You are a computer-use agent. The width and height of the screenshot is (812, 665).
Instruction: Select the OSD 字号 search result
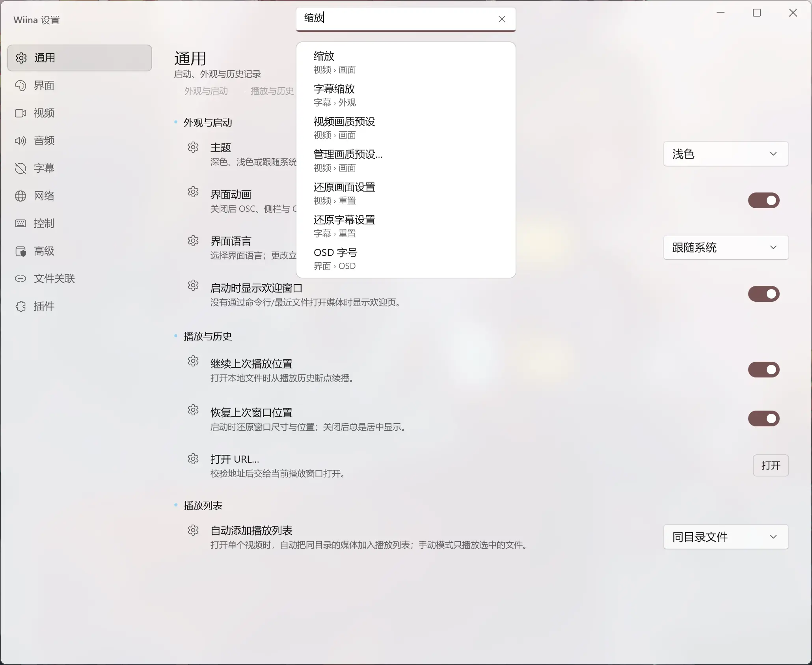pyautogui.click(x=406, y=259)
